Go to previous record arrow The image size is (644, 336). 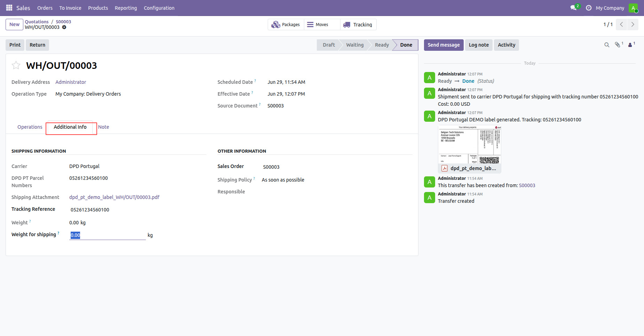point(621,24)
